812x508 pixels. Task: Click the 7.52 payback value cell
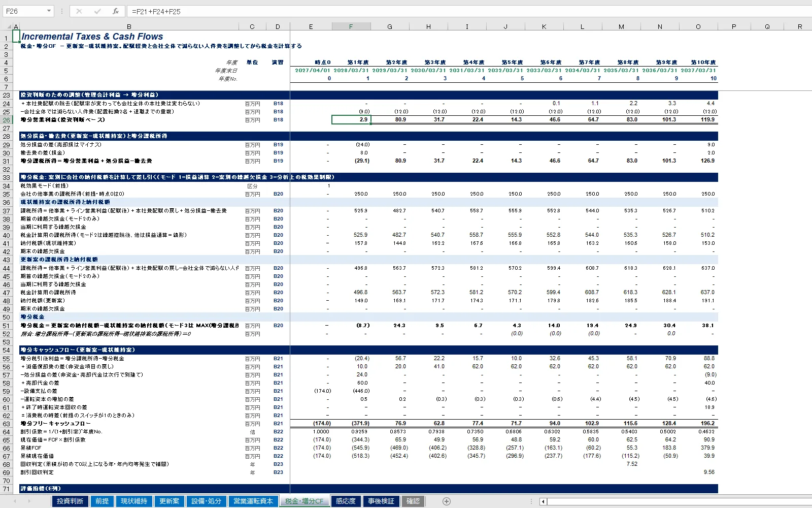(621, 464)
